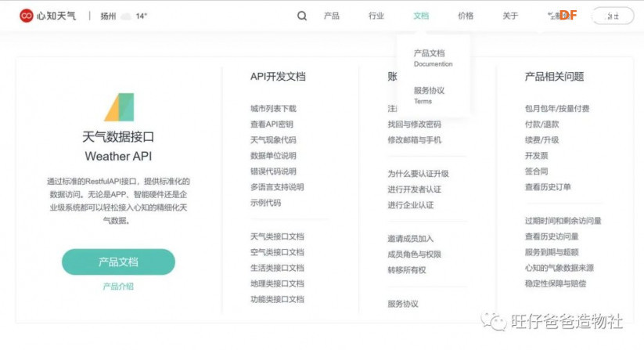Open 过期时间和剩余访问量 link
Screen dimensions: 644x350
click(x=563, y=221)
